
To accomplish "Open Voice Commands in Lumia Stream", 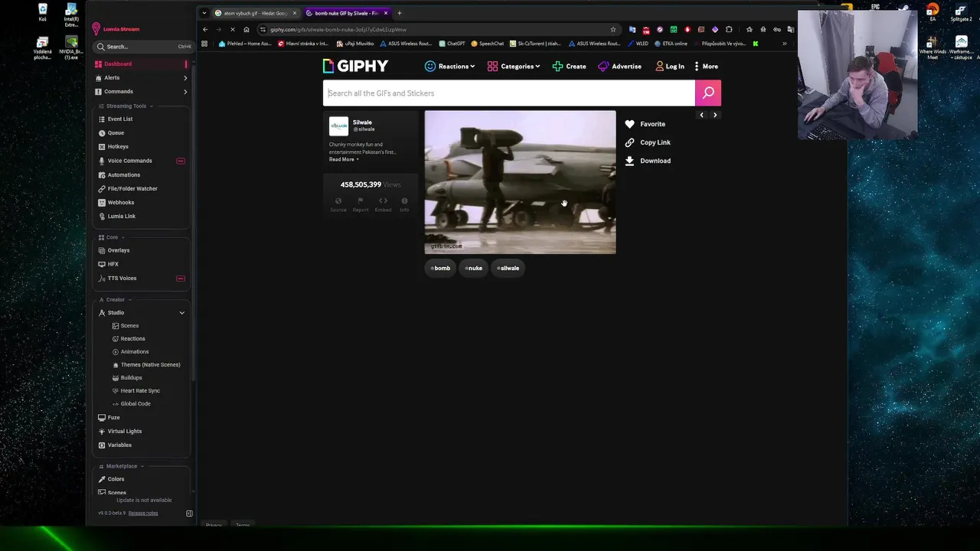I will [x=129, y=161].
